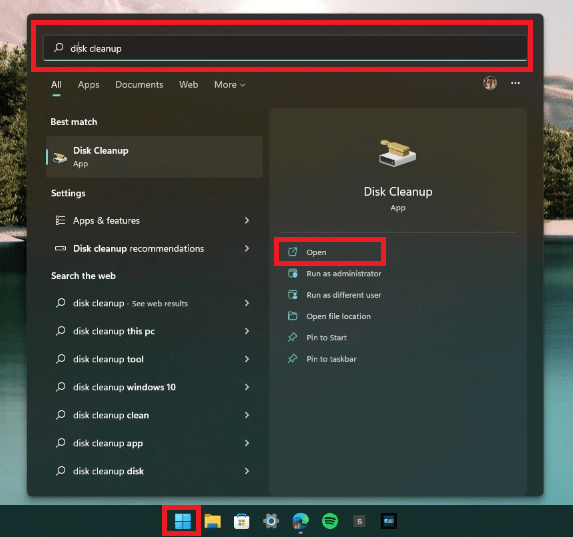
Task: Expand Disk cleanup recommendations chevron
Action: pos(247,249)
